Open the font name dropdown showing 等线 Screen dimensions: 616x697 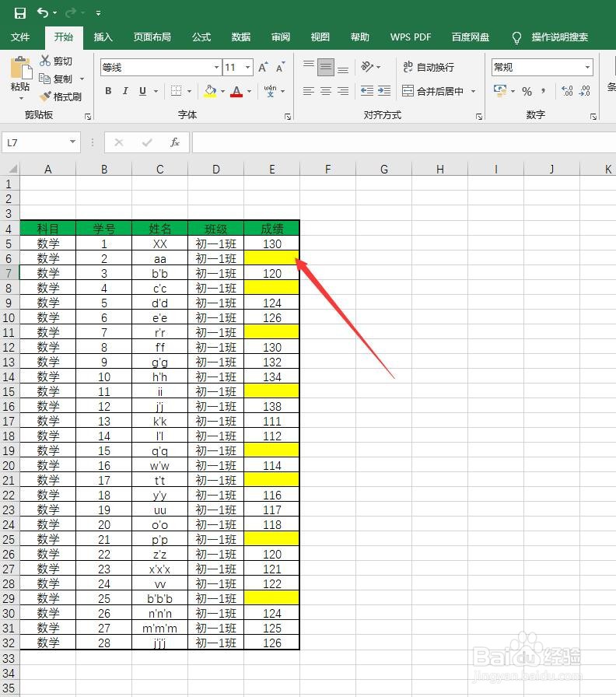tap(216, 68)
